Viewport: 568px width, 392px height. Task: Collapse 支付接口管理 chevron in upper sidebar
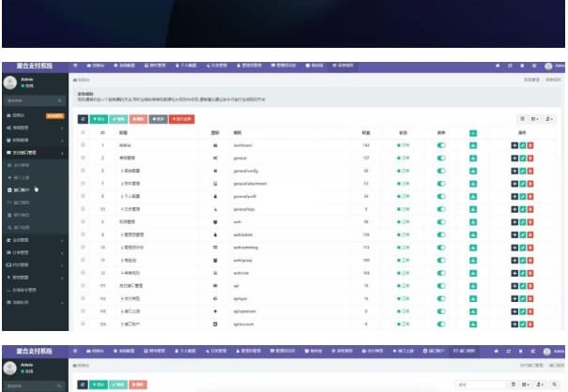coord(62,153)
